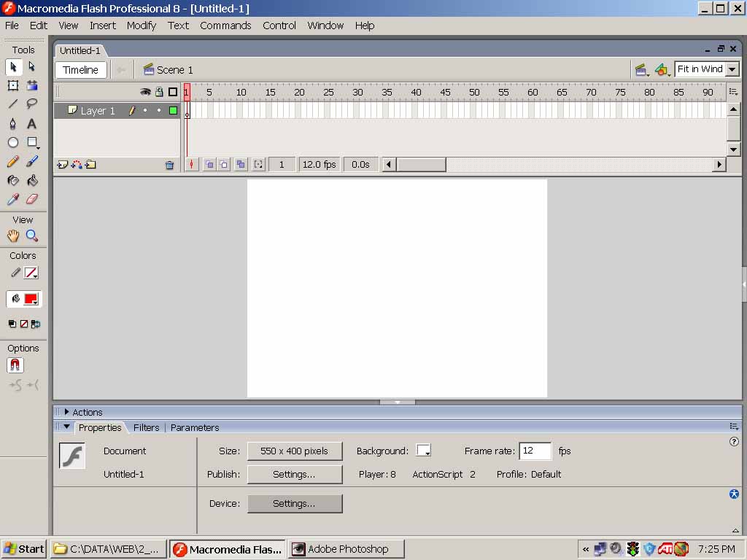Select the Eyedropper tool
Screen dimensions: 747x560
[13, 199]
